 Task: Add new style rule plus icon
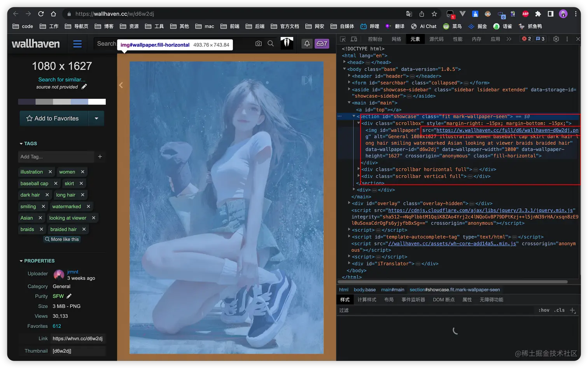coord(572,310)
